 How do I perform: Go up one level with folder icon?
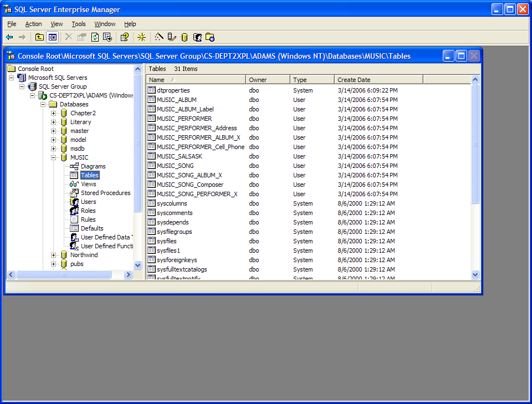(x=39, y=37)
